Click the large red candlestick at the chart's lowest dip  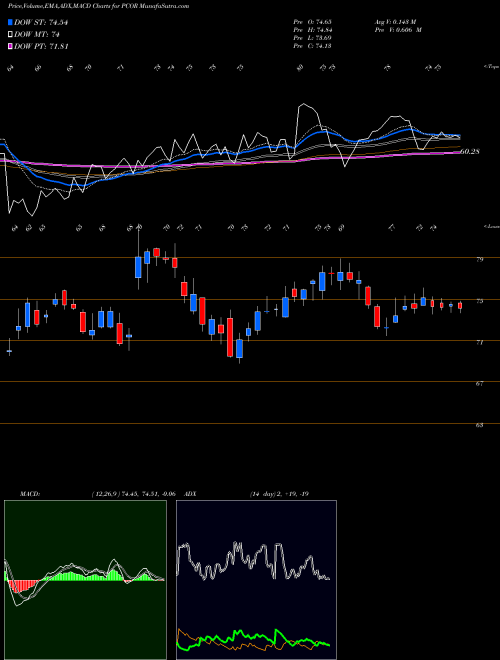click(230, 337)
